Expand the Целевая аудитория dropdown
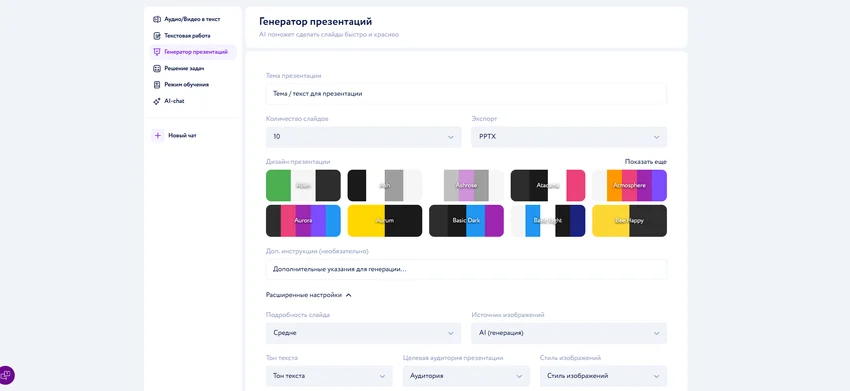 click(466, 376)
